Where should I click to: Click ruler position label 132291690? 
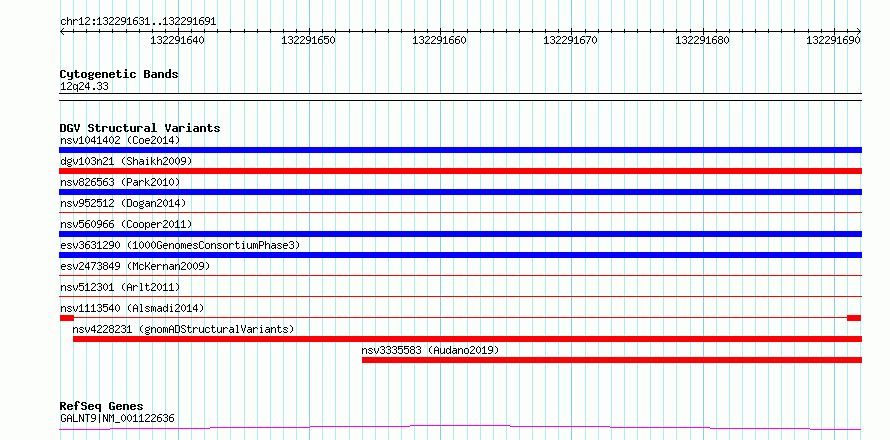833,40
